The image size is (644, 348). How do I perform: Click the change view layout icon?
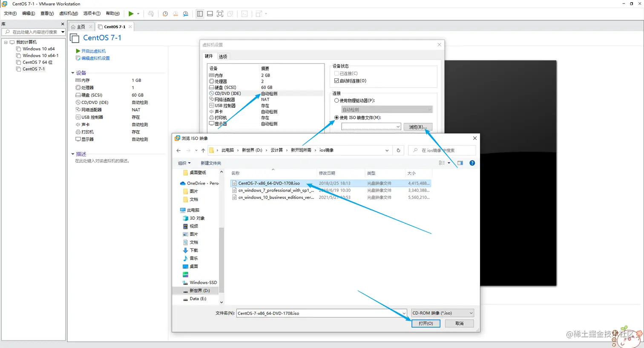(442, 163)
